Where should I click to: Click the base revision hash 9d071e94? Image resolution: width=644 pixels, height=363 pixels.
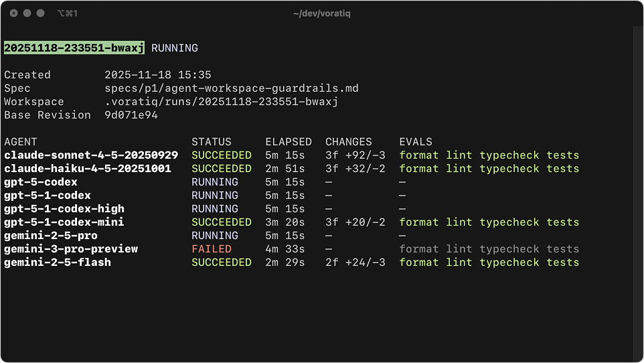pos(131,115)
